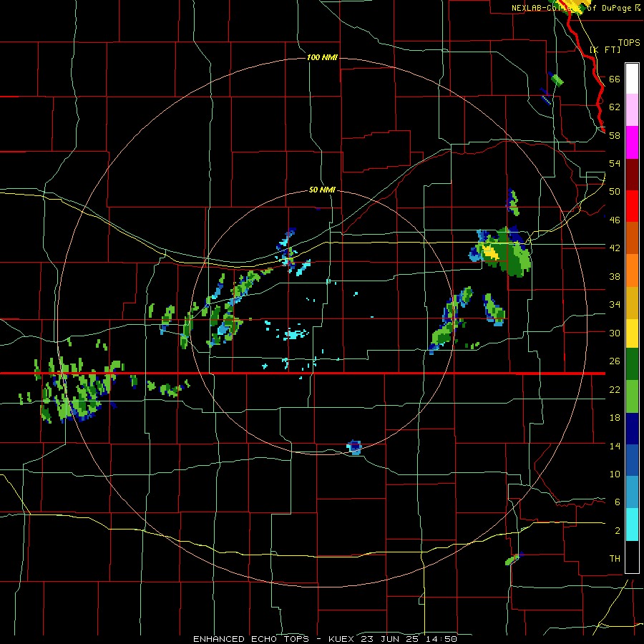The image size is (644, 644).
Task: Click the black TH legend swatch
Action: click(x=632, y=556)
